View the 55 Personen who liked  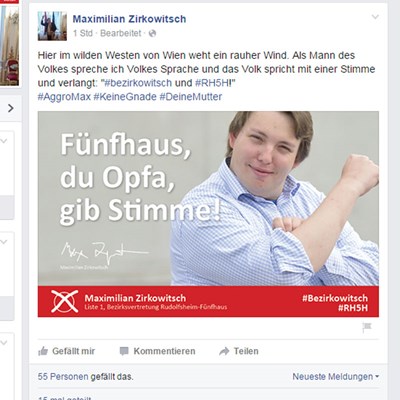[x=63, y=377]
